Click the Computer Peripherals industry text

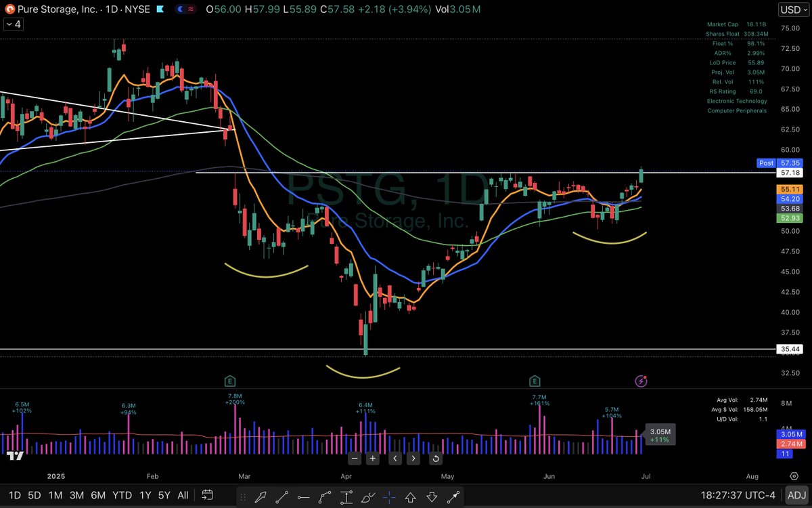tap(737, 110)
